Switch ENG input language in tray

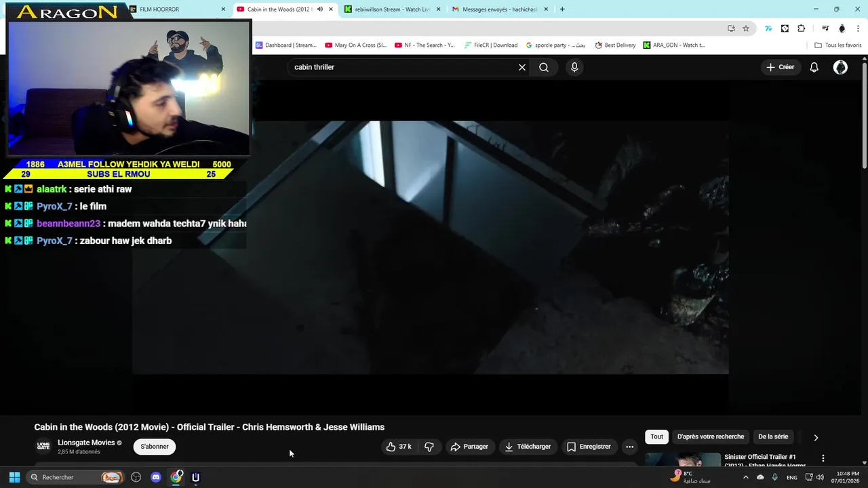pos(791,477)
